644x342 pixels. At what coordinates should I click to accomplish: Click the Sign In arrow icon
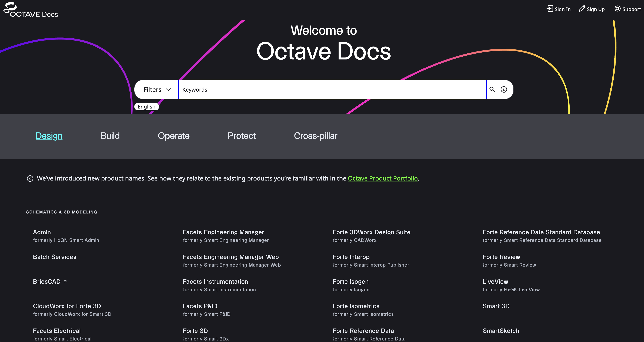point(550,9)
